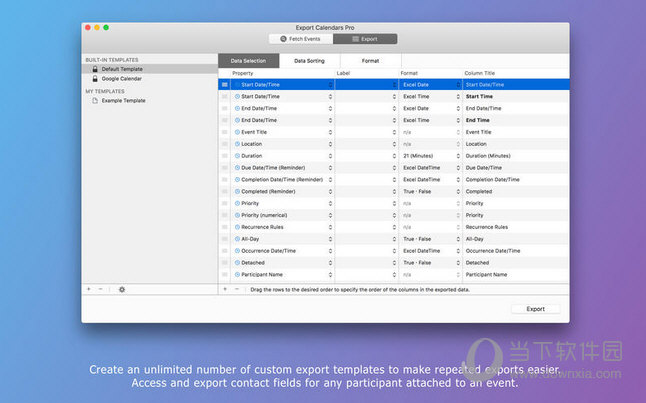646x403 pixels.
Task: Click the document icon beside Example Template
Action: (x=95, y=100)
